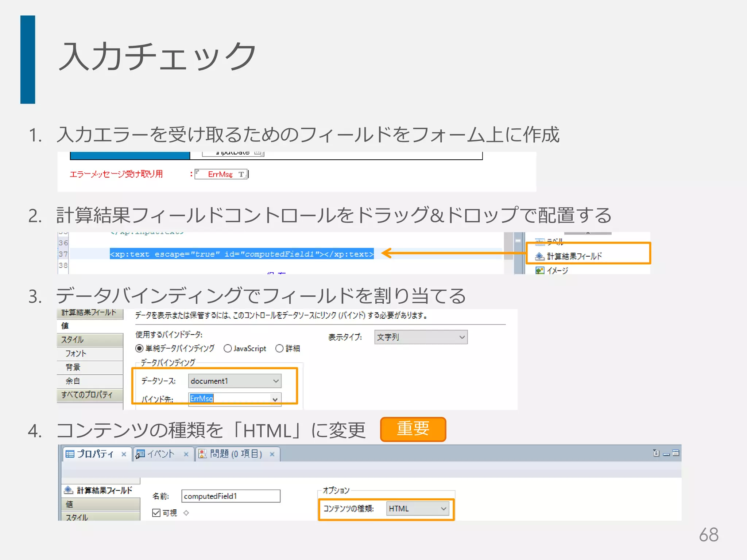Open the コンテンツの種類 HTML dropdown

[418, 509]
